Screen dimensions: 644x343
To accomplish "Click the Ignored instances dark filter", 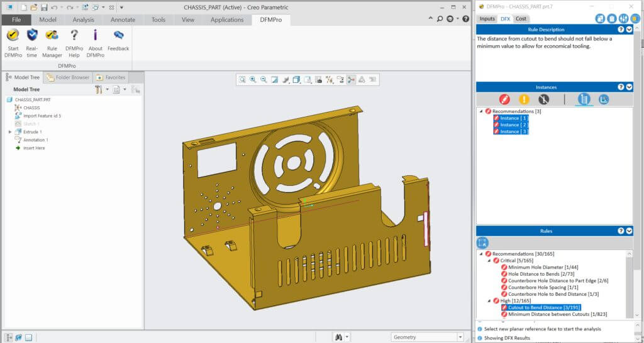I will tap(544, 99).
